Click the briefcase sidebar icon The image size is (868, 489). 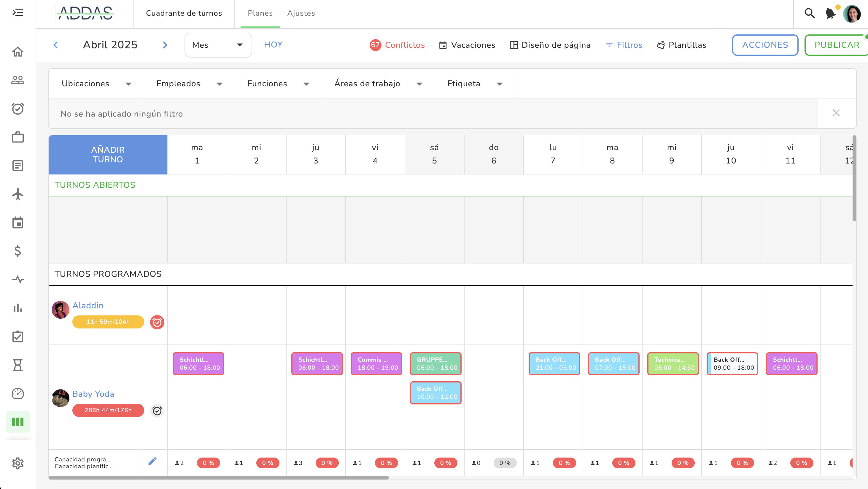click(x=18, y=137)
